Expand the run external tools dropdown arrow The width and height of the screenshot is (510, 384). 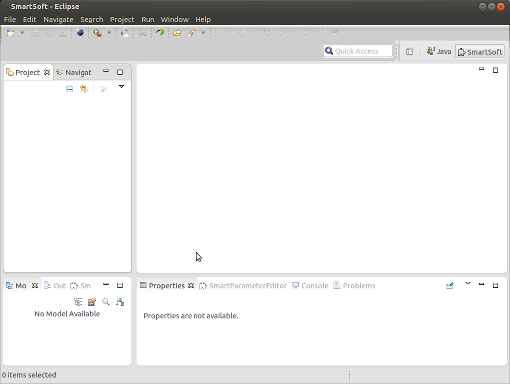click(109, 33)
